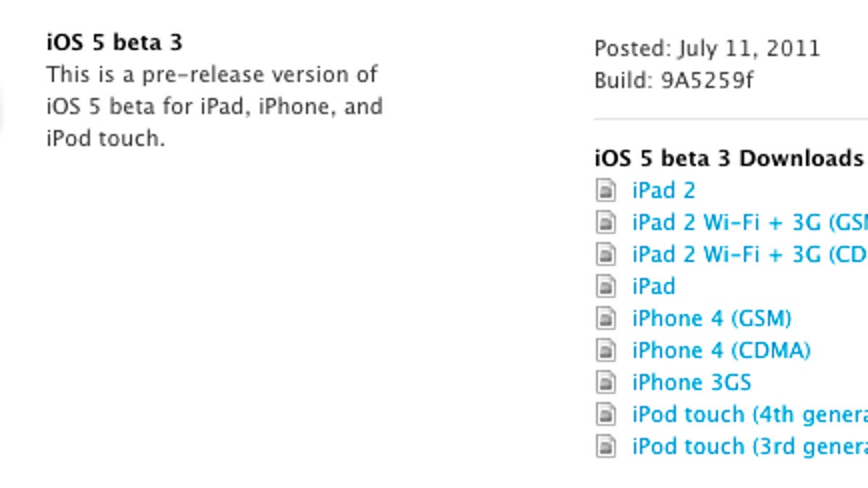Click the file icon beside iPhone 3GS
Image resolution: width=868 pixels, height=488 pixels.
coord(608,382)
